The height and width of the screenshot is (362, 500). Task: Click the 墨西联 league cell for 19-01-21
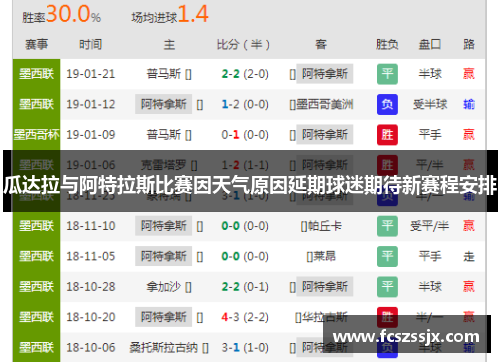36,74
